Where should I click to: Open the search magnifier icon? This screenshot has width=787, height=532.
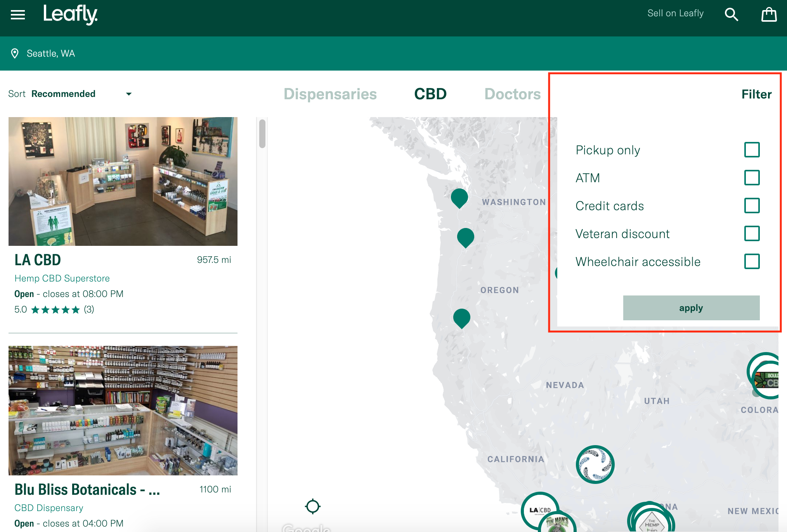732,14
